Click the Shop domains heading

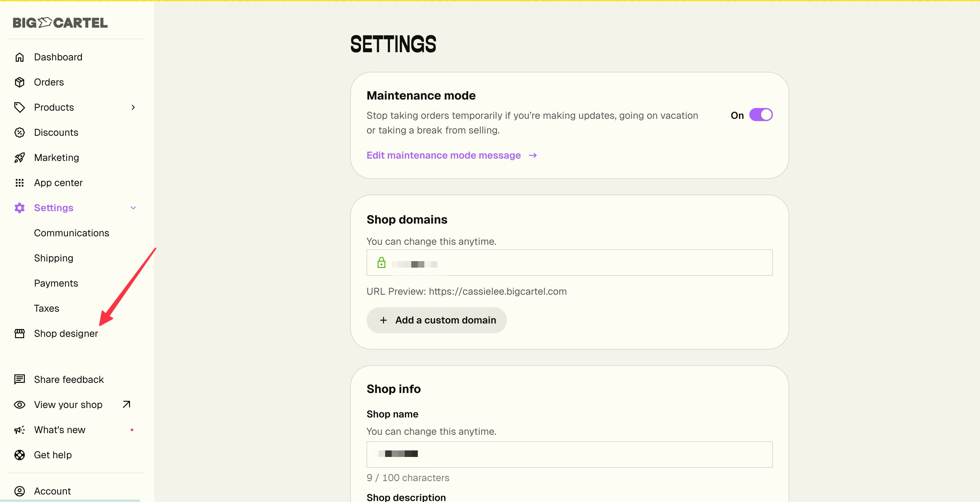pos(407,220)
